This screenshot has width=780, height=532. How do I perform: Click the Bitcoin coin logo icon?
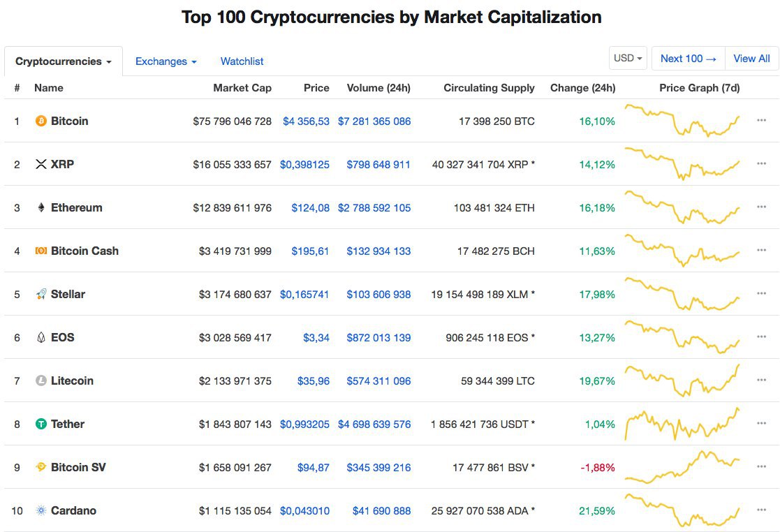point(41,121)
